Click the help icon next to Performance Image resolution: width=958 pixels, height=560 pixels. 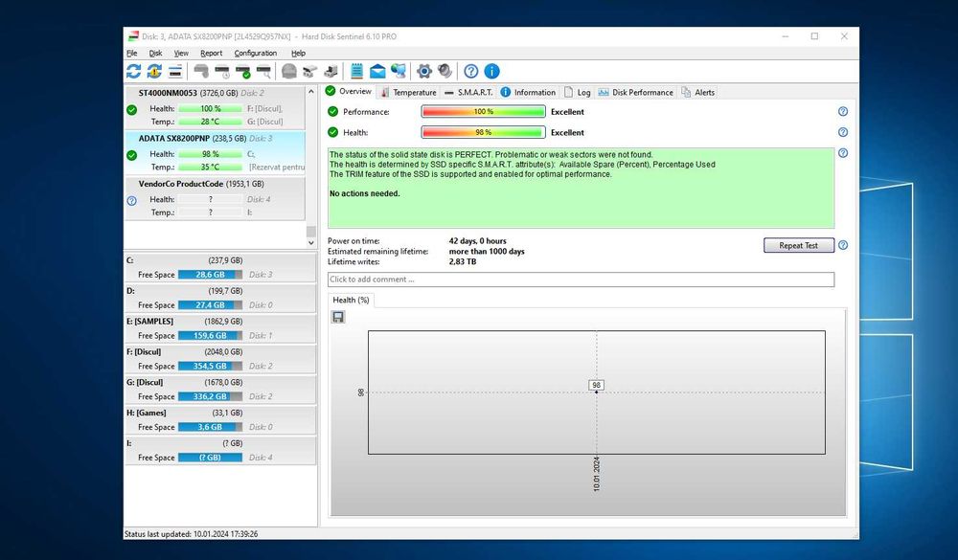[x=843, y=112]
